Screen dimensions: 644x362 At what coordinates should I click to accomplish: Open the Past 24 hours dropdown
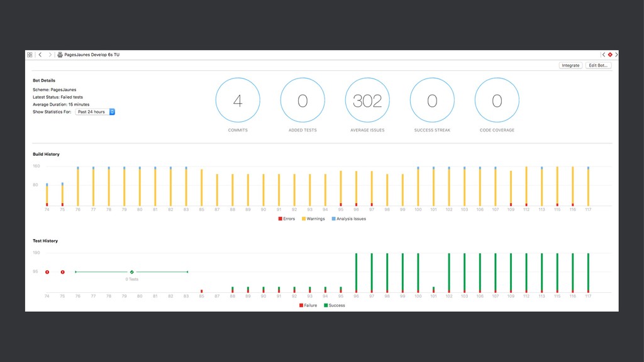(x=95, y=112)
